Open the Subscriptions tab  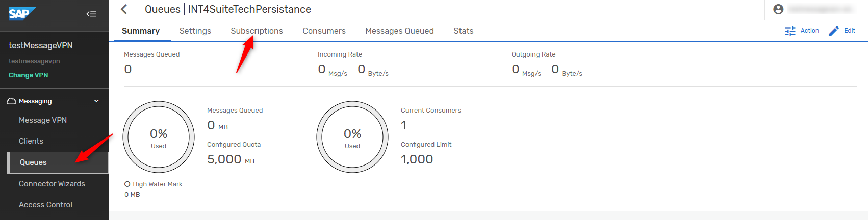(257, 31)
